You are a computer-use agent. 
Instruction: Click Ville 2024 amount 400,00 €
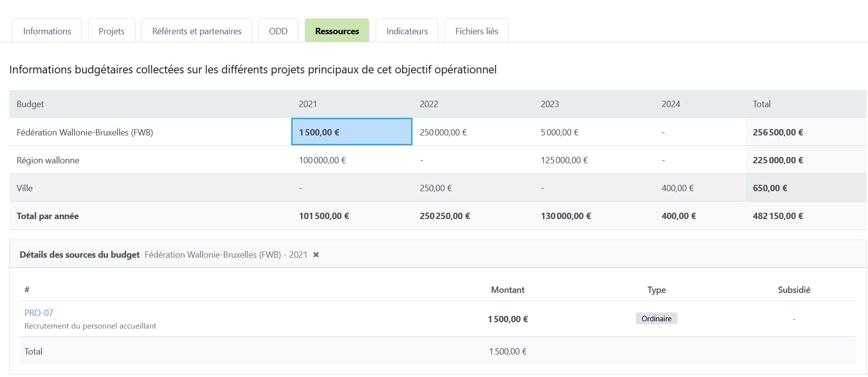tap(677, 188)
